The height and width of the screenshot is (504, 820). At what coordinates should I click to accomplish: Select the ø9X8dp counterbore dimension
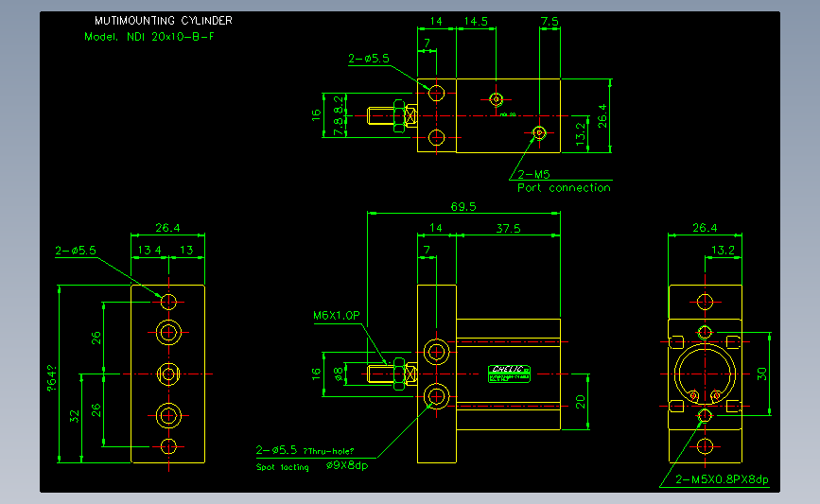click(x=347, y=465)
